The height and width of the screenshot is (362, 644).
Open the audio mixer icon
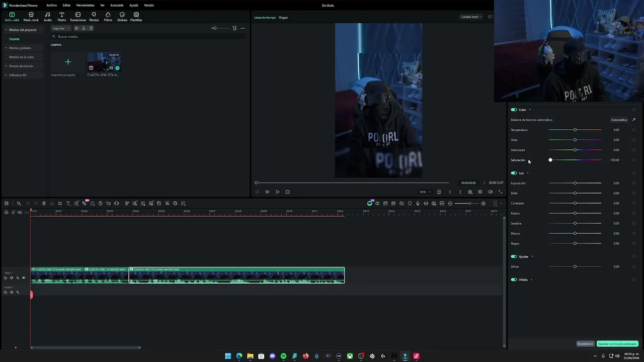point(426,203)
